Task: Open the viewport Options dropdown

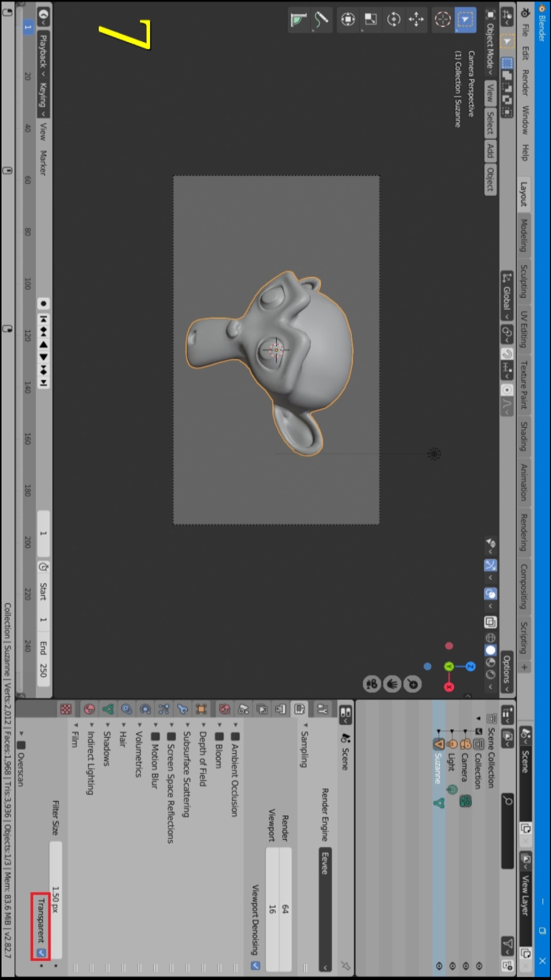Action: tap(507, 672)
